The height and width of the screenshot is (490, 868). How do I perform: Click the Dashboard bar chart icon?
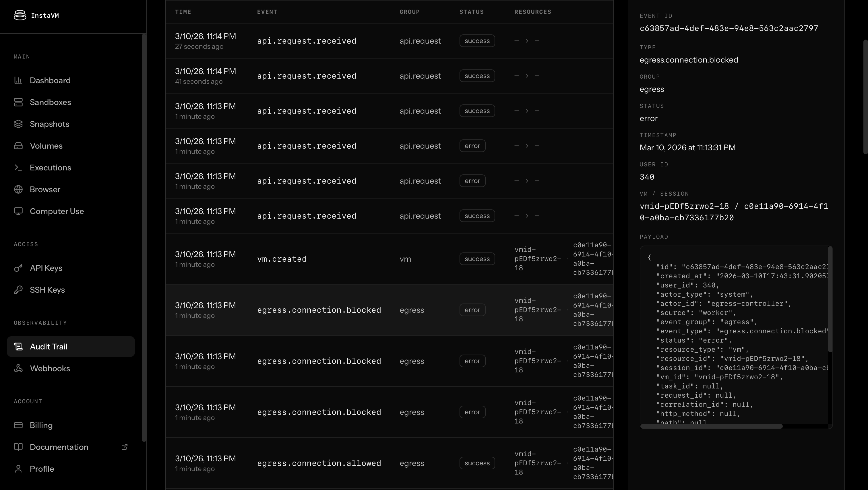(x=18, y=80)
